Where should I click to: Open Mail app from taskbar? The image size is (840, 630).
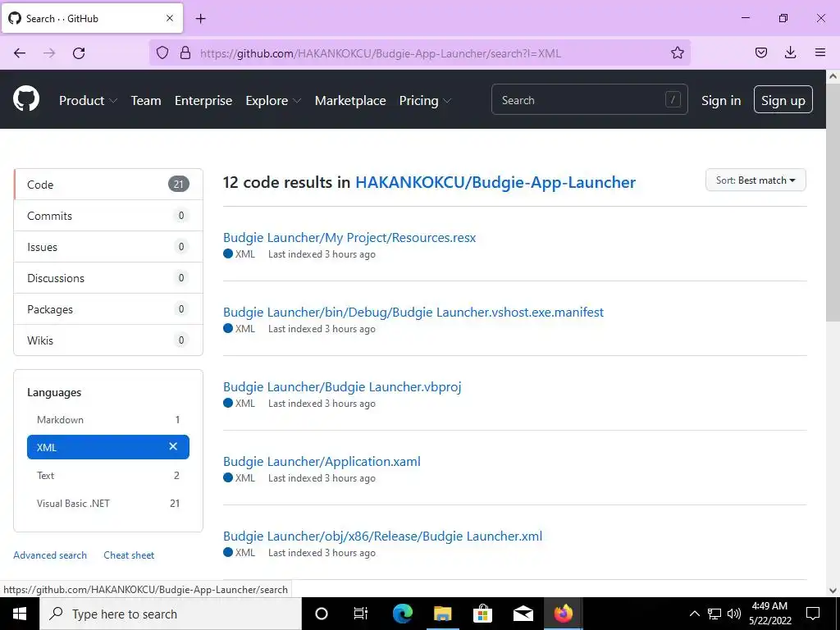[x=523, y=614]
